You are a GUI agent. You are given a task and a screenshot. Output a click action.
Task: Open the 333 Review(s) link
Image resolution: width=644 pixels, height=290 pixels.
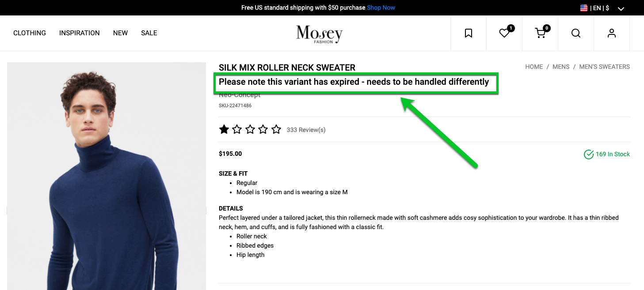(x=306, y=130)
